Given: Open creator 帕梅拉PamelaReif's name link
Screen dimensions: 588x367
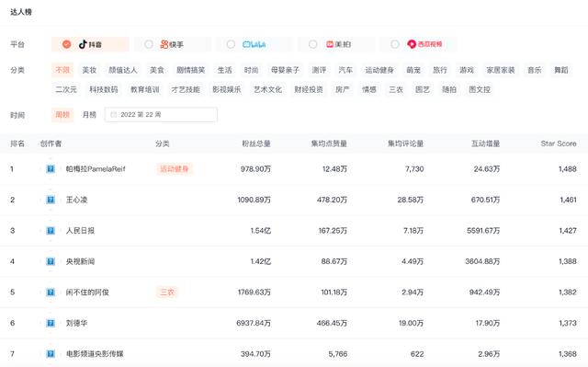Looking at the screenshot, I should [x=96, y=169].
